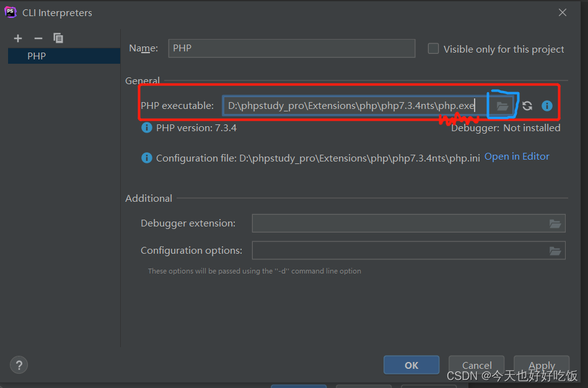Open php.ini via Open in Editor link
This screenshot has height=388, width=588.
517,157
